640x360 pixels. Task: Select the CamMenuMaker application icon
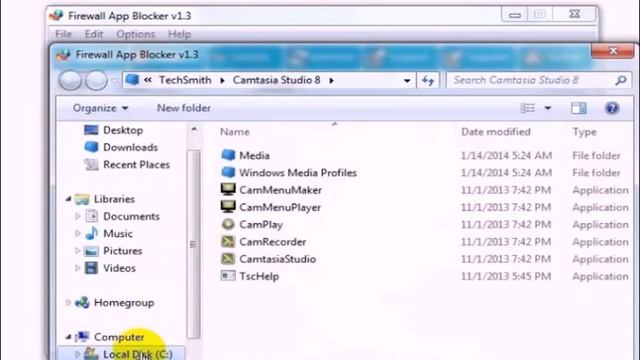tap(228, 189)
